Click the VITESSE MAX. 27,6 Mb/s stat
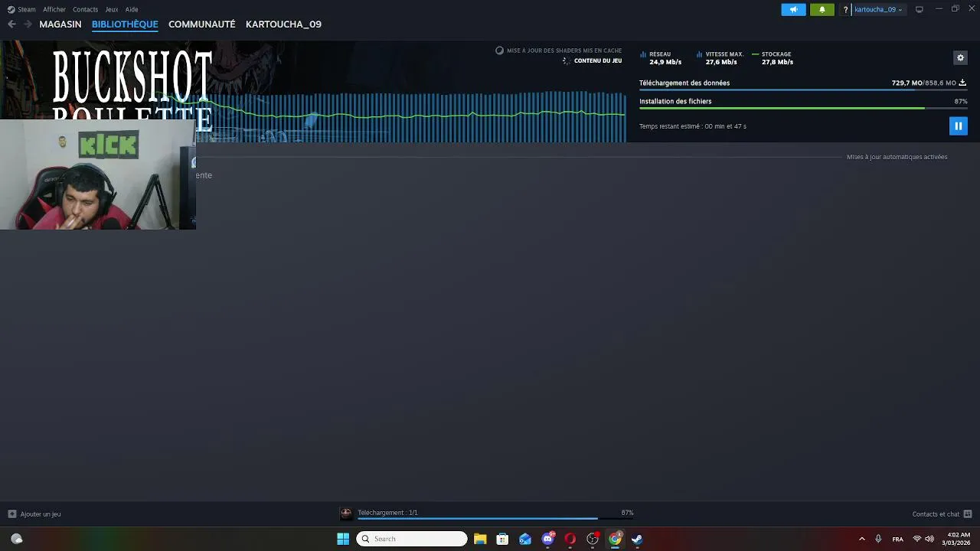 [x=720, y=58]
